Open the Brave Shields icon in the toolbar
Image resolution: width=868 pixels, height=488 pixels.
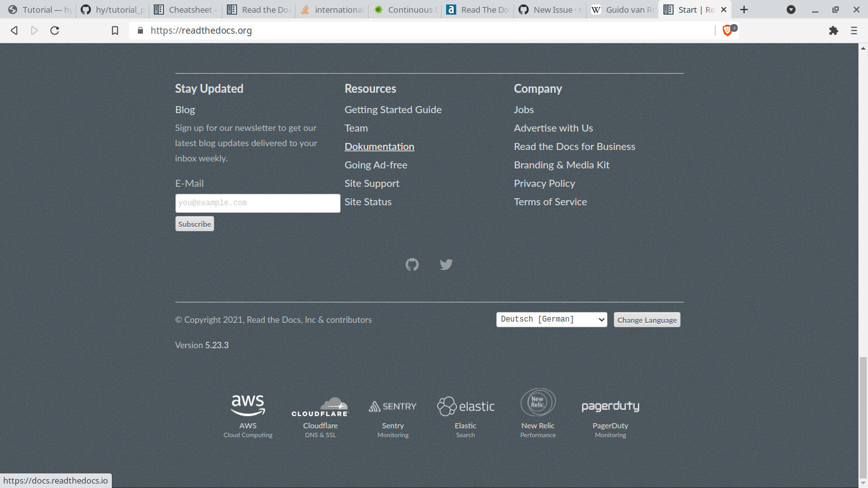pos(728,30)
